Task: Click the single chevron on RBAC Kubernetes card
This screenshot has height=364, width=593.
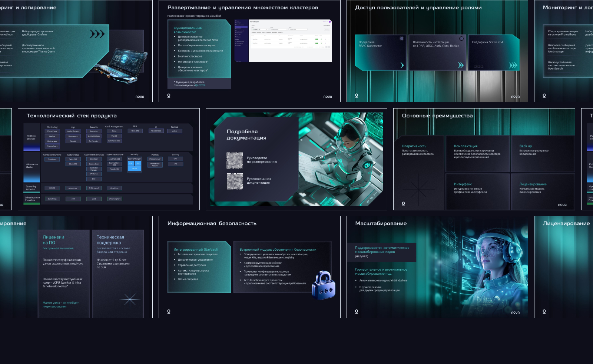Action: pos(402,65)
